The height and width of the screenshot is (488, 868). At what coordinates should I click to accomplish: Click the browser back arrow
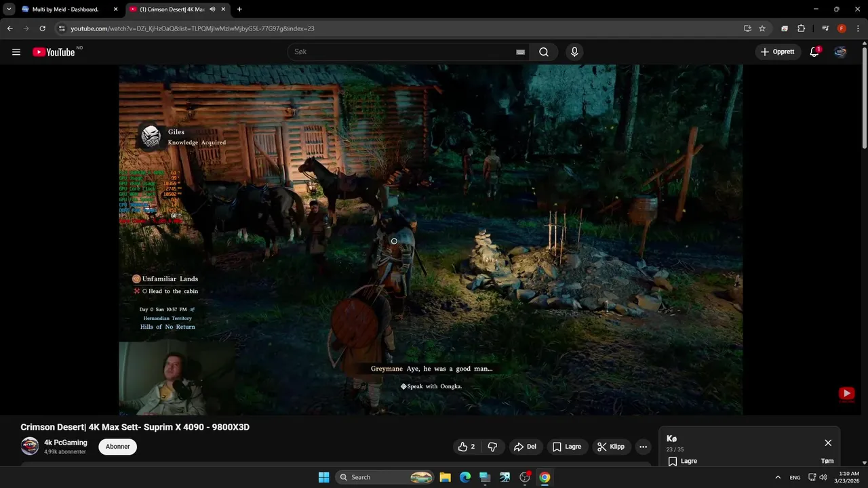[x=9, y=28]
